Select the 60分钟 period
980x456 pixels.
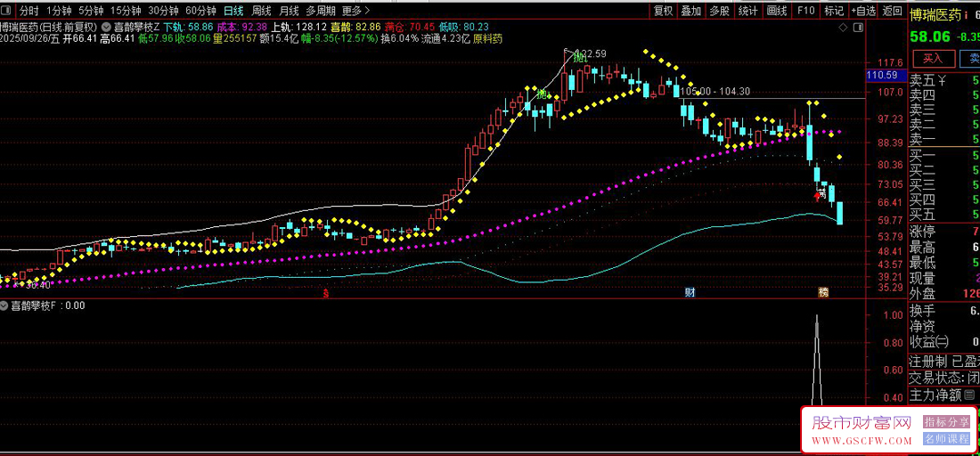(x=200, y=11)
